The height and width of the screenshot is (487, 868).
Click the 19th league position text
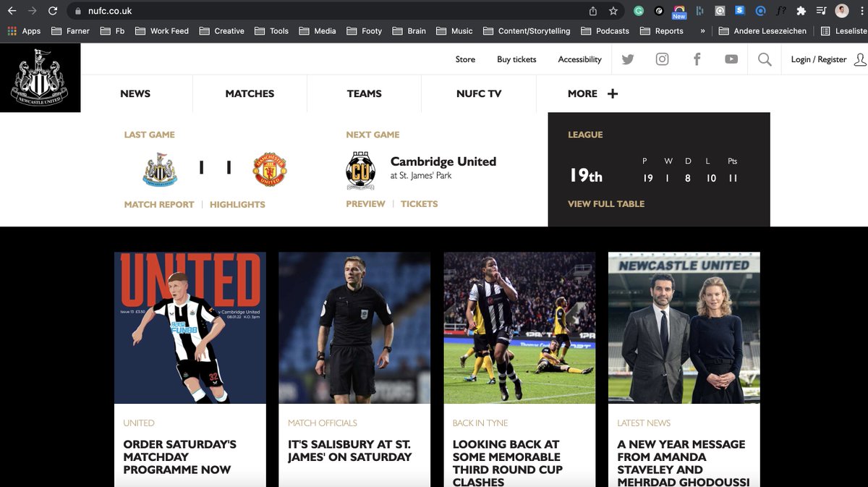click(585, 175)
